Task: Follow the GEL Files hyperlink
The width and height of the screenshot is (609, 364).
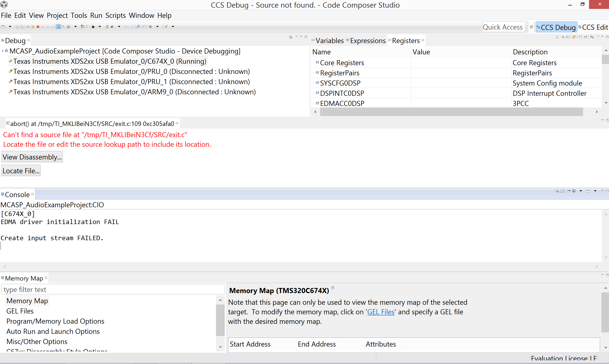Action: tap(381, 312)
